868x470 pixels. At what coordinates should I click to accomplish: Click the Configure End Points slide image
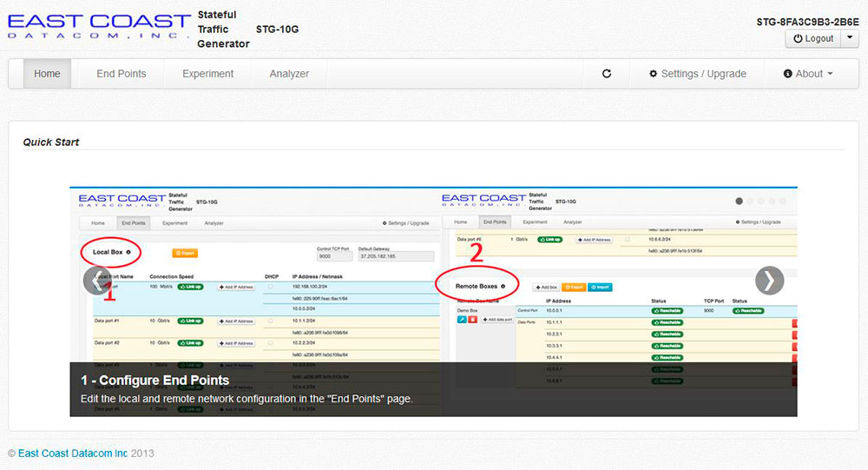click(x=433, y=302)
